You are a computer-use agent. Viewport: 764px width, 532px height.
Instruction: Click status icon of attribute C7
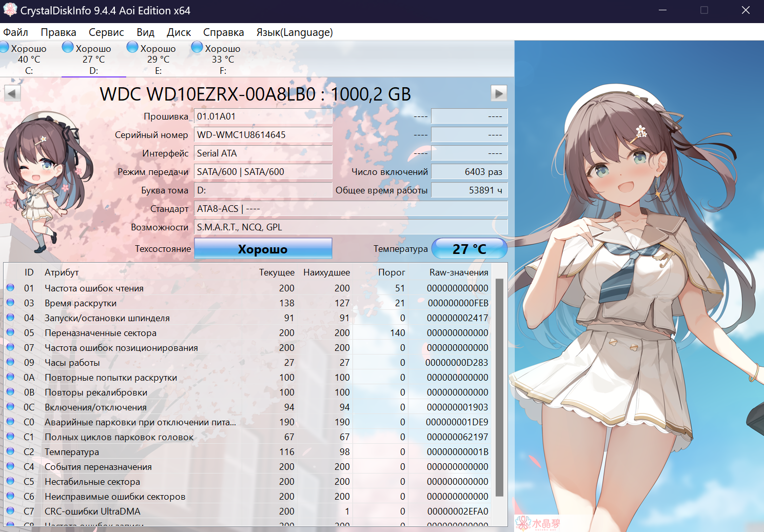[x=10, y=510]
